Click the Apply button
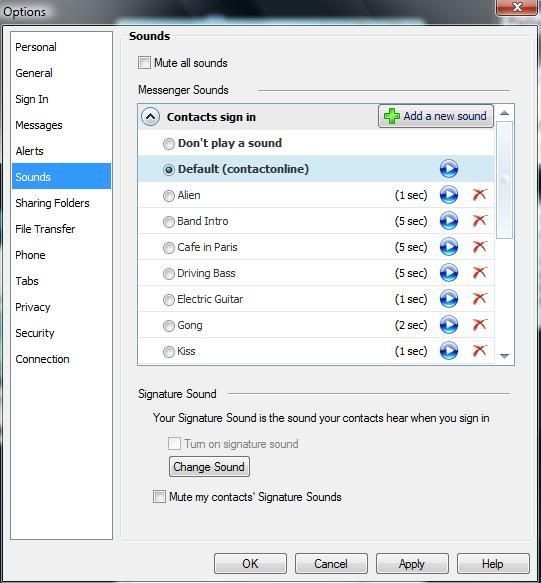 (x=412, y=564)
